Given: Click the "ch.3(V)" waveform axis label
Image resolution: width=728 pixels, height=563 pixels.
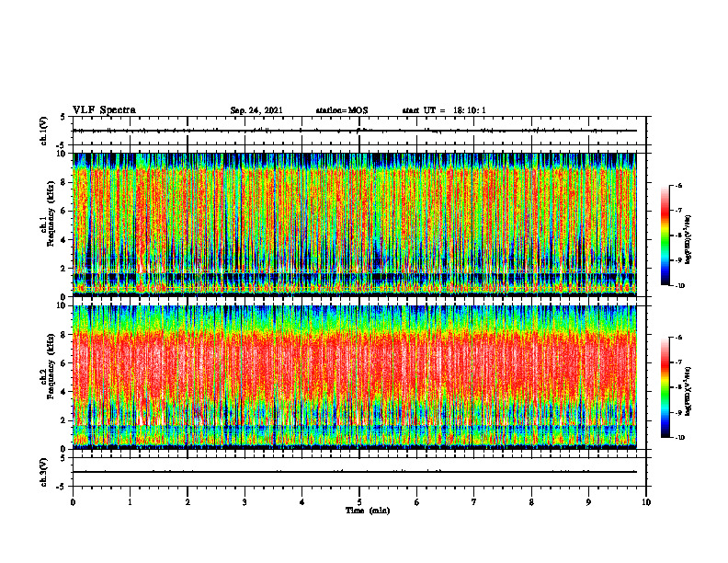Looking at the screenshot, I should click(x=44, y=472).
